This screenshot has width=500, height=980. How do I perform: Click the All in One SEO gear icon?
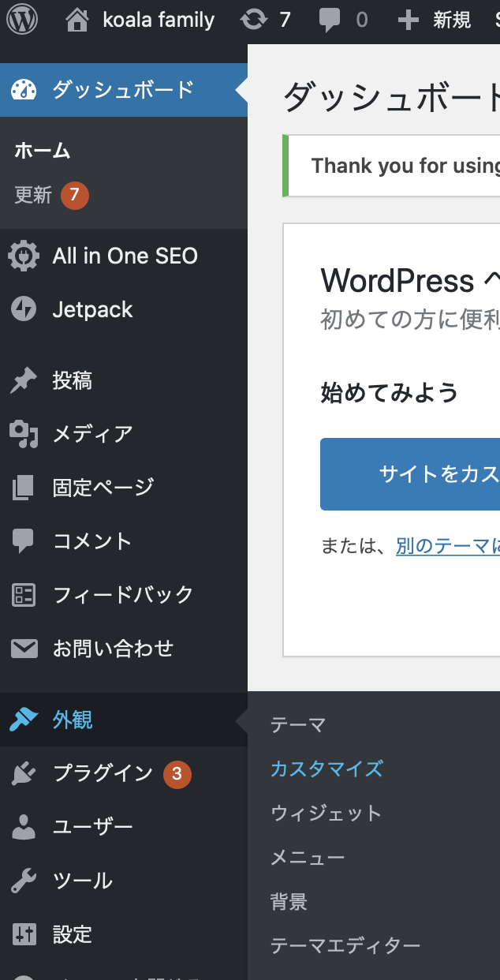pos(24,256)
